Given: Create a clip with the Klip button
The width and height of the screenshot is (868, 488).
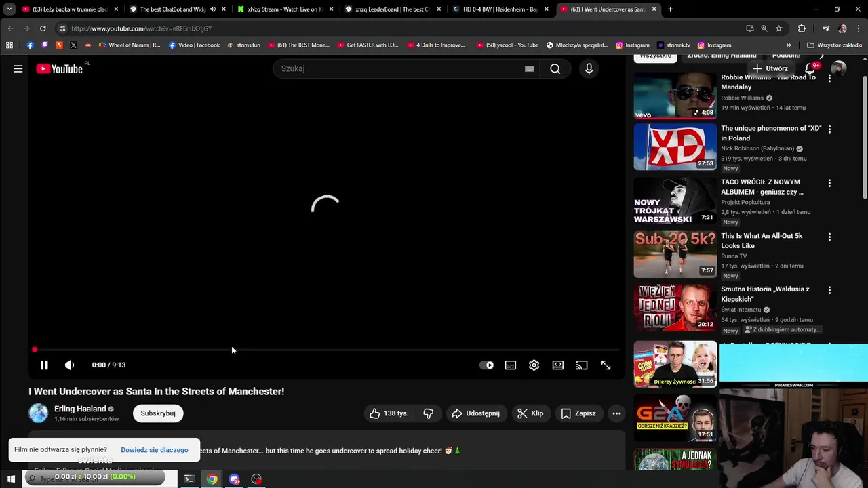Looking at the screenshot, I should (x=530, y=413).
